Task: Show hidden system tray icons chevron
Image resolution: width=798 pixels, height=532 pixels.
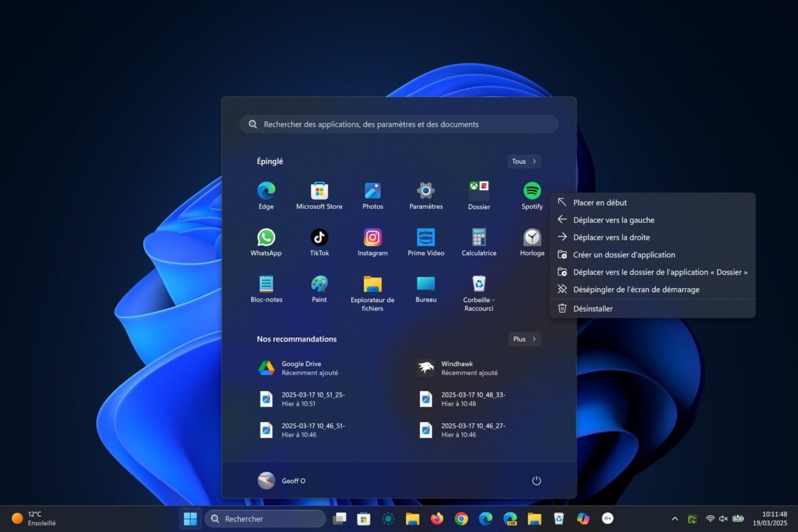Action: tap(675, 519)
